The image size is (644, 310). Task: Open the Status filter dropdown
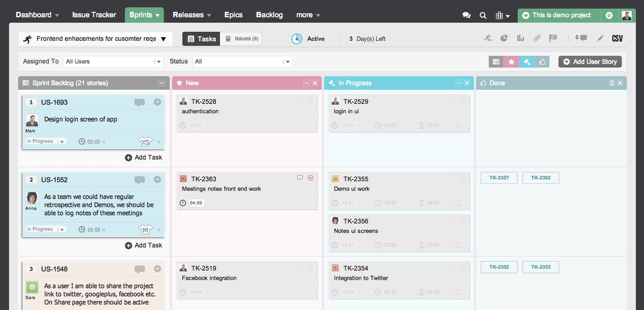coord(243,62)
